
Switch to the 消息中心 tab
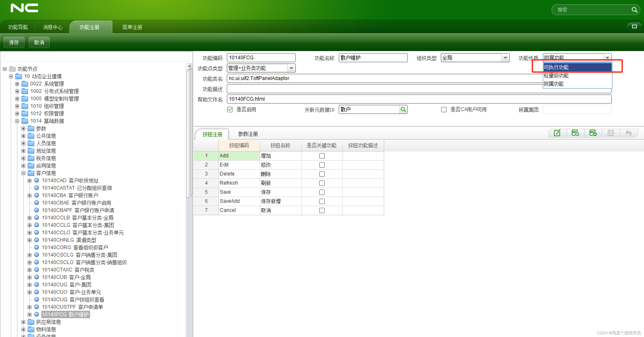coord(52,27)
